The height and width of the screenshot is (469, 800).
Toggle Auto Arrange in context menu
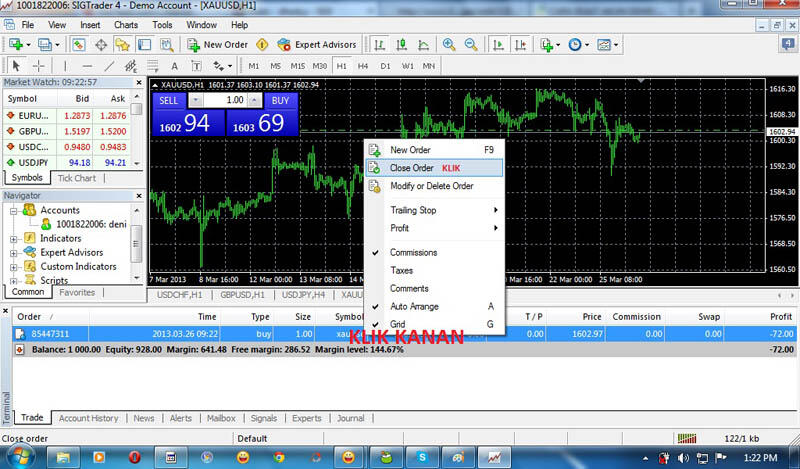pos(435,306)
